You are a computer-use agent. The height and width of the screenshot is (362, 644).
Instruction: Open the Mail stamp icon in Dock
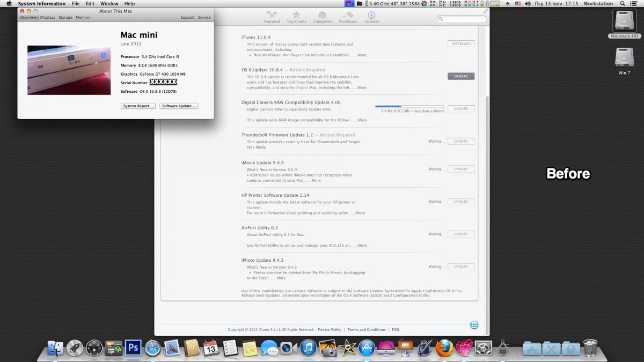(x=172, y=348)
